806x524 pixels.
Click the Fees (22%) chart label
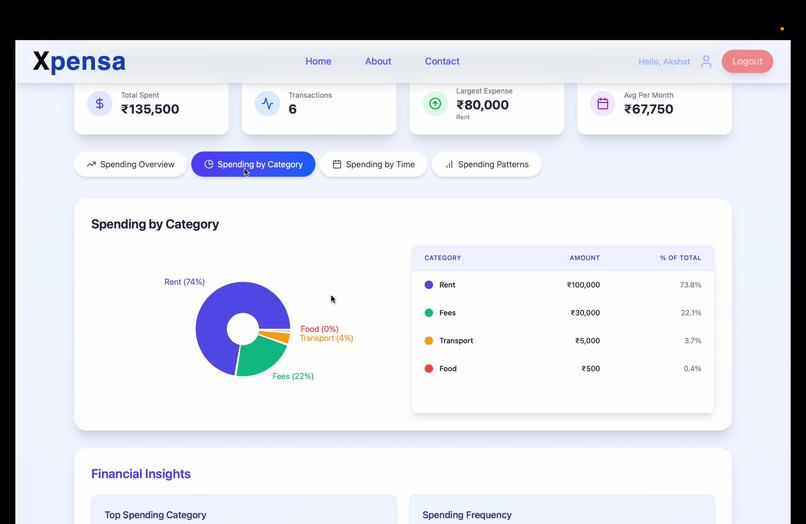pos(293,376)
